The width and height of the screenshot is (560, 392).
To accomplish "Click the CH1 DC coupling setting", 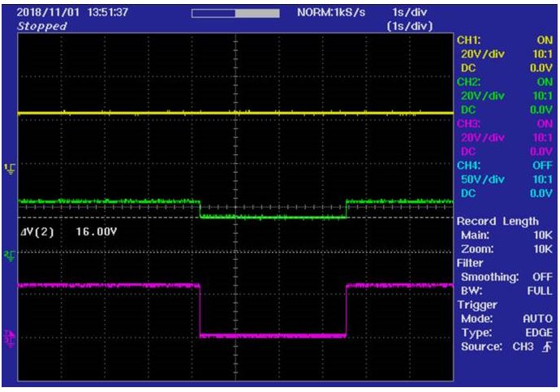I will (x=467, y=68).
